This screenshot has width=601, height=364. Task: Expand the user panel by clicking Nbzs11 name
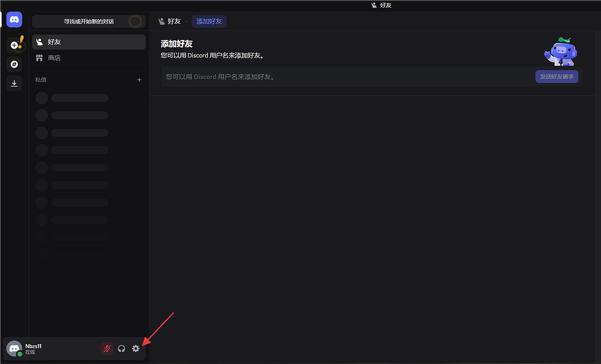[34, 346]
